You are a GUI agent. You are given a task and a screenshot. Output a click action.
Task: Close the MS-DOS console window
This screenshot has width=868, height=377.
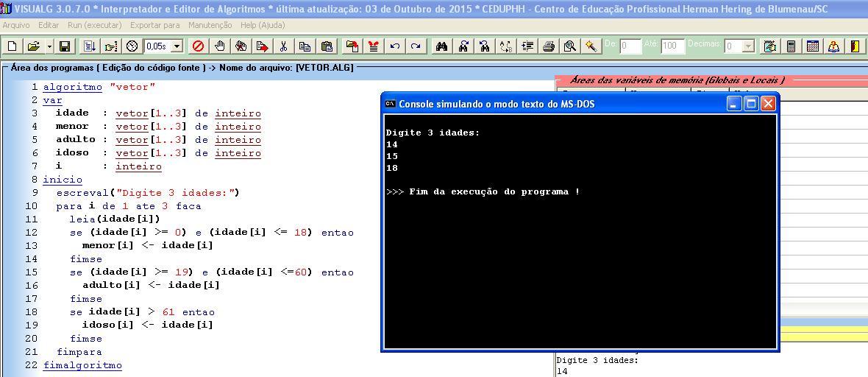768,104
